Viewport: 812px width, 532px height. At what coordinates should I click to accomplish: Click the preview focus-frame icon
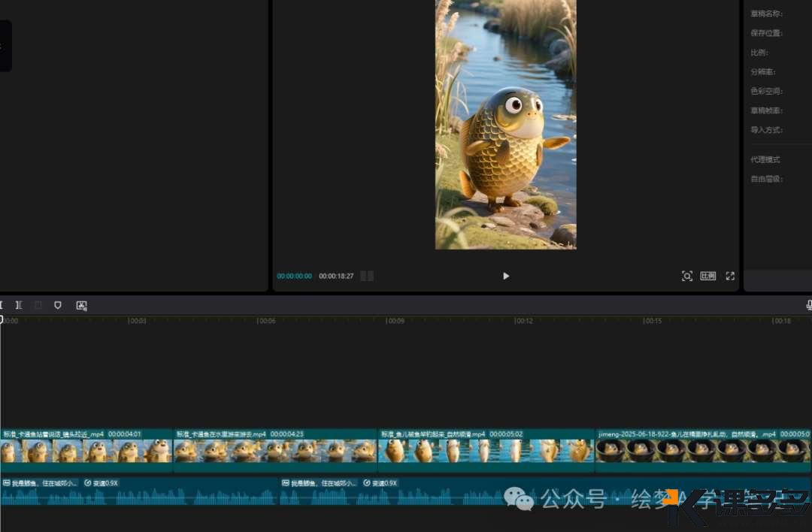(x=686, y=276)
